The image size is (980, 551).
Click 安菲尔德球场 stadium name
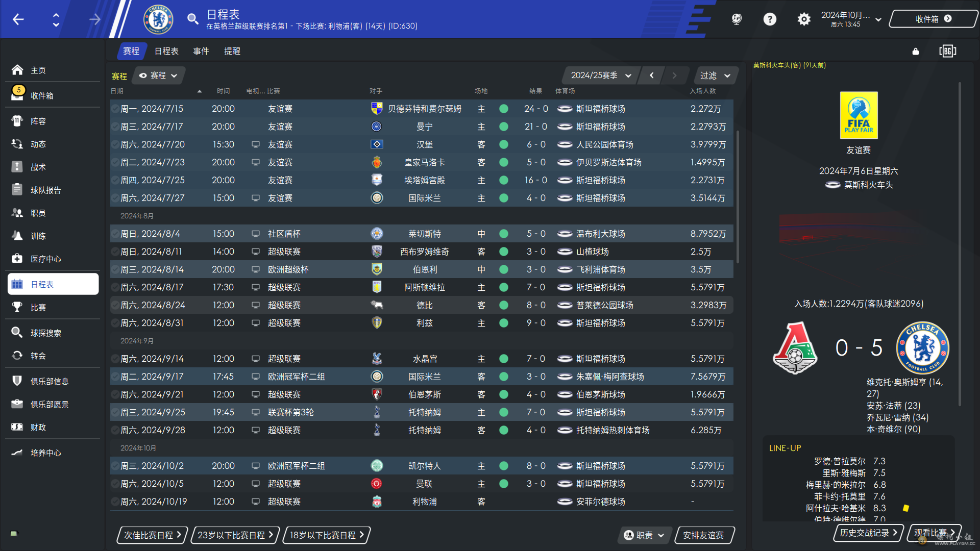click(x=600, y=502)
